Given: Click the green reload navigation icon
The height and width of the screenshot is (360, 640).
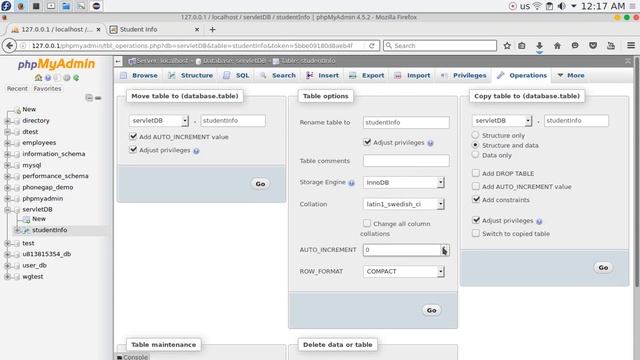Looking at the screenshot, I should pyautogui.click(x=76, y=78).
